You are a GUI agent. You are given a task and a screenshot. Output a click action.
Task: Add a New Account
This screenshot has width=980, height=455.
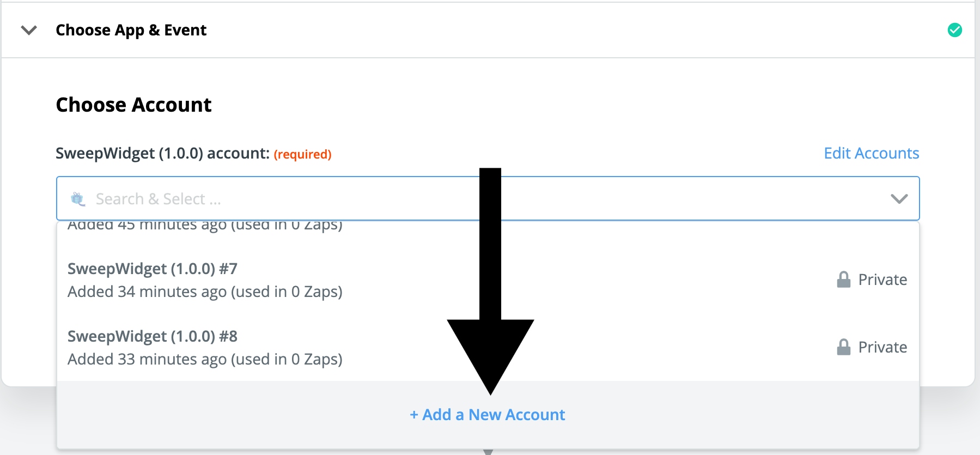pyautogui.click(x=486, y=415)
